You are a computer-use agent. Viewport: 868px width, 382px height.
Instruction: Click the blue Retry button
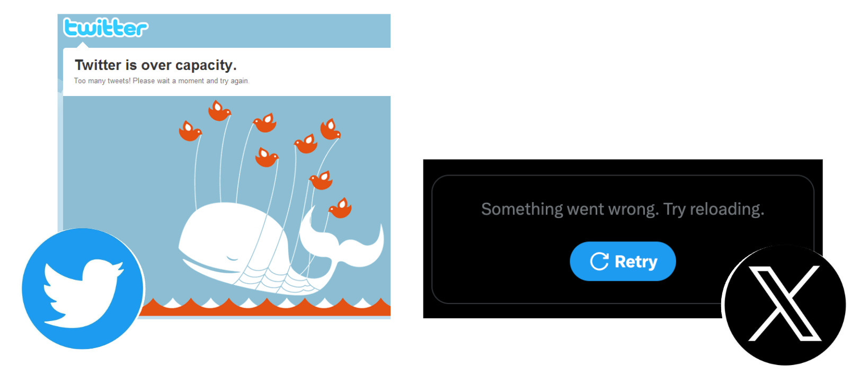623,261
